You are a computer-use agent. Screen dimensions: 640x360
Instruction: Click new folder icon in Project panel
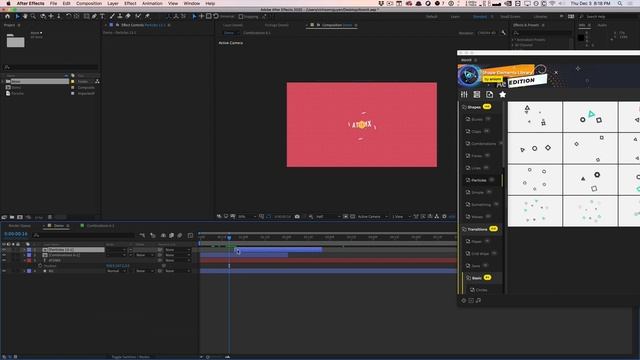12,217
